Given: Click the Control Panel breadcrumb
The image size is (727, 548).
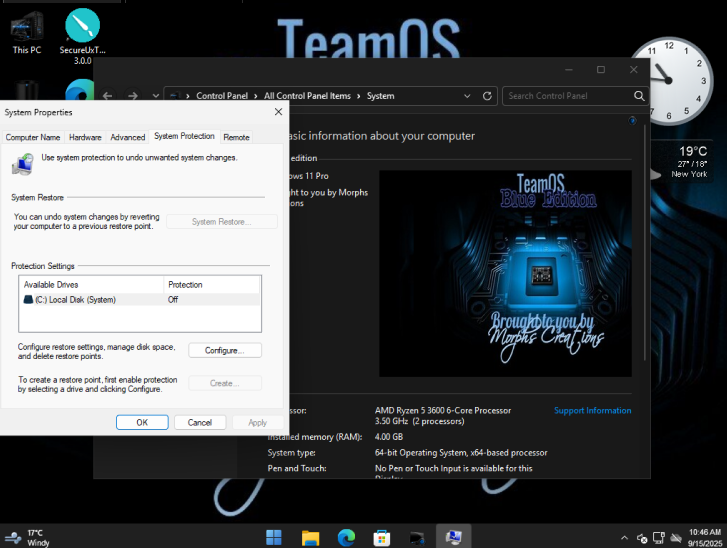Looking at the screenshot, I should pyautogui.click(x=222, y=96).
